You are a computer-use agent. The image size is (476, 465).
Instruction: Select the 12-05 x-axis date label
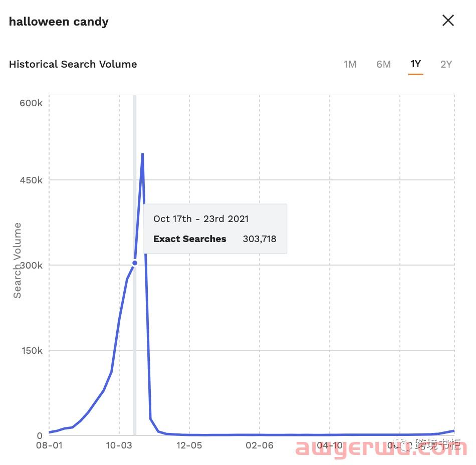[x=189, y=445]
